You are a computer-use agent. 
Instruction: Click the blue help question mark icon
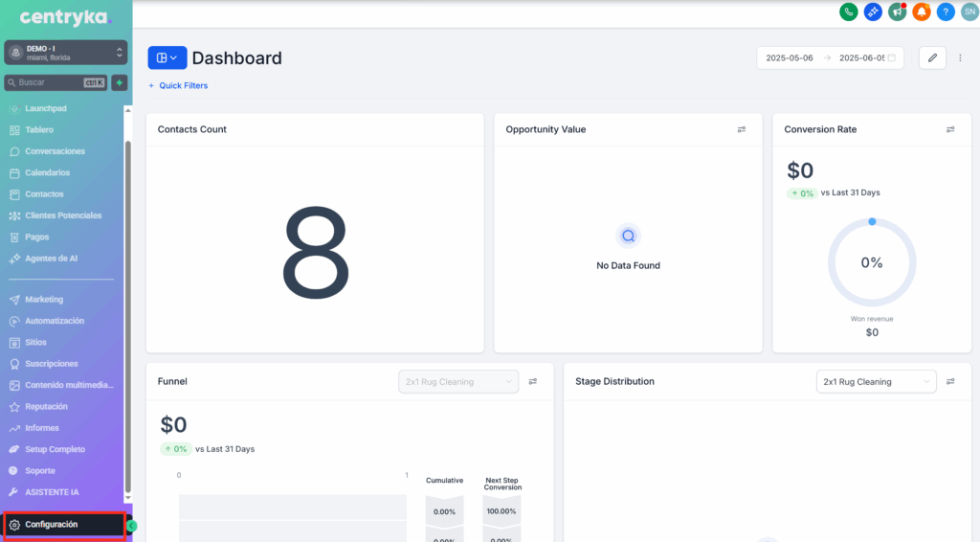tap(946, 12)
